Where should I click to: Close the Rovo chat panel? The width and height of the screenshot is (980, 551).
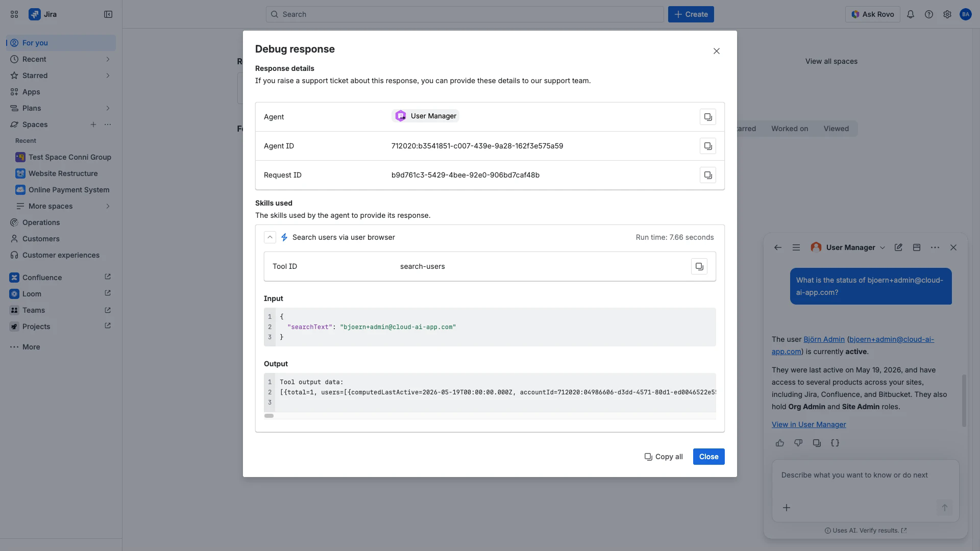pyautogui.click(x=953, y=247)
